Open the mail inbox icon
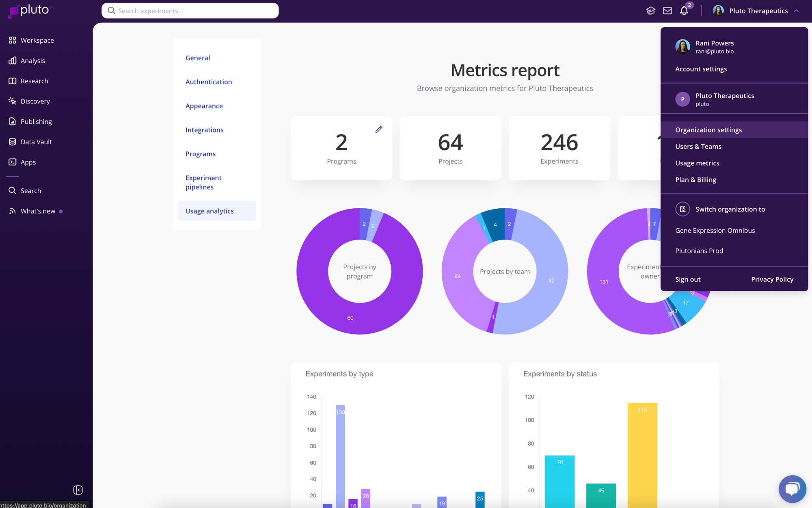The width and height of the screenshot is (812, 508). point(667,11)
